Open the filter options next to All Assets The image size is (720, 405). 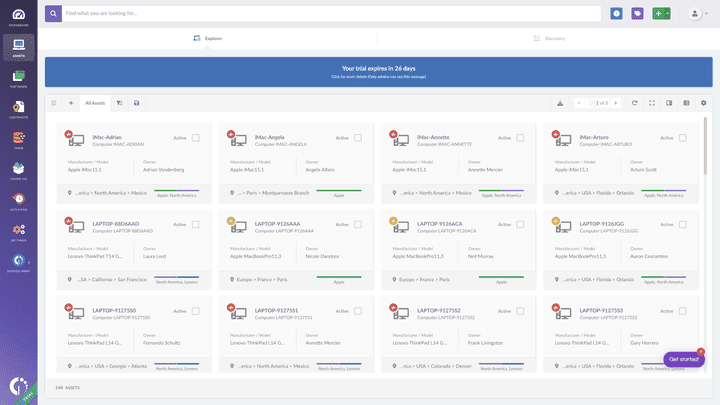click(x=119, y=102)
